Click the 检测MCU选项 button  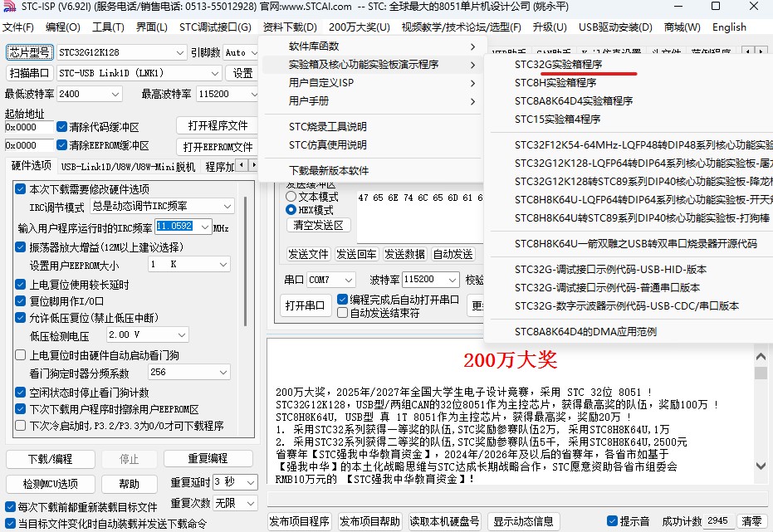click(51, 484)
